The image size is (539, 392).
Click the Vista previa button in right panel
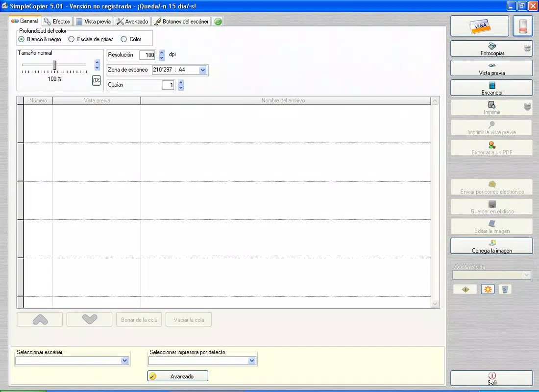(491, 69)
